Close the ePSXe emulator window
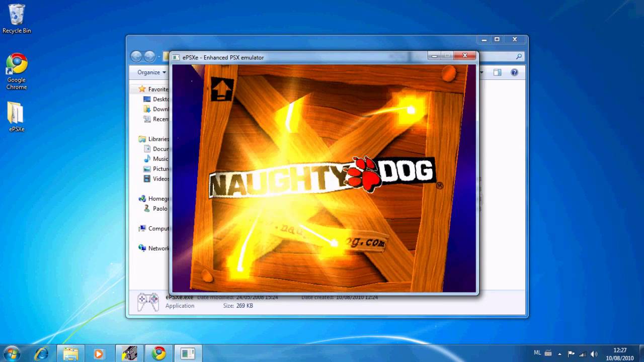The height and width of the screenshot is (362, 644). pos(465,56)
